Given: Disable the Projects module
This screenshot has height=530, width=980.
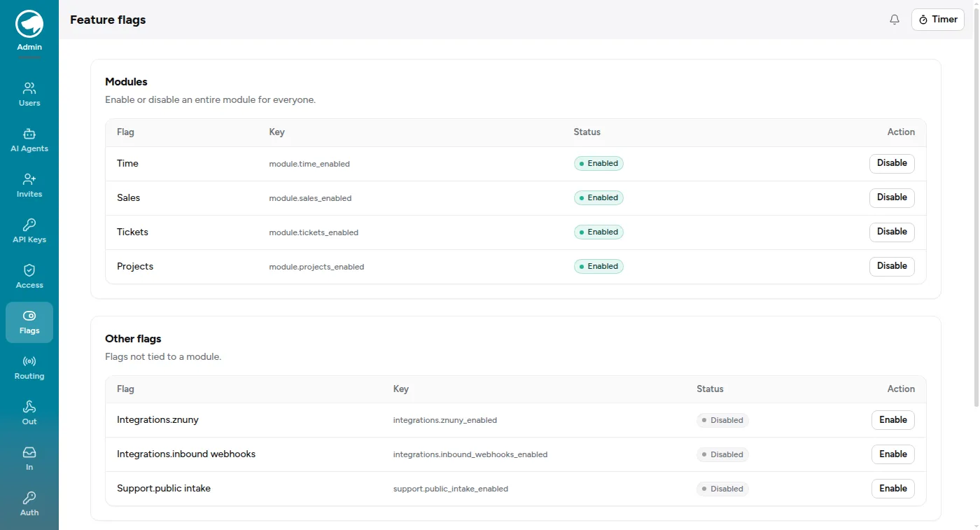Looking at the screenshot, I should click(x=892, y=266).
